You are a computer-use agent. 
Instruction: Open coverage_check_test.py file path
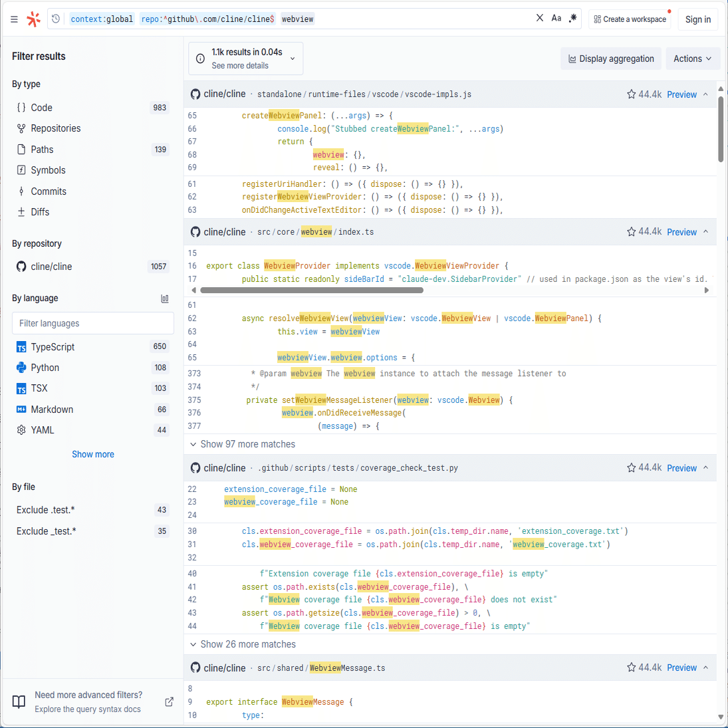358,468
